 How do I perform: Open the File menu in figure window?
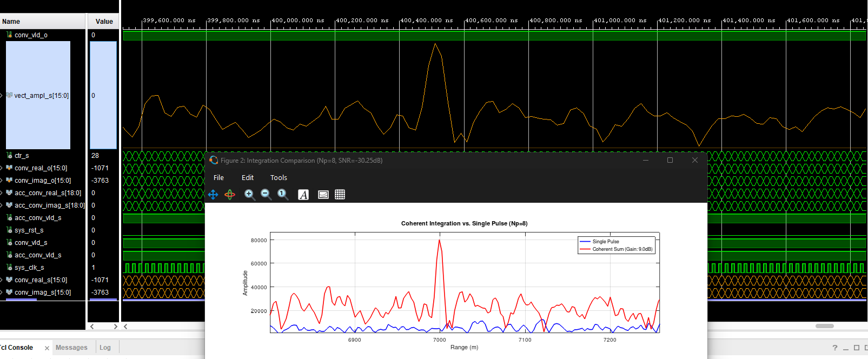pyautogui.click(x=218, y=177)
